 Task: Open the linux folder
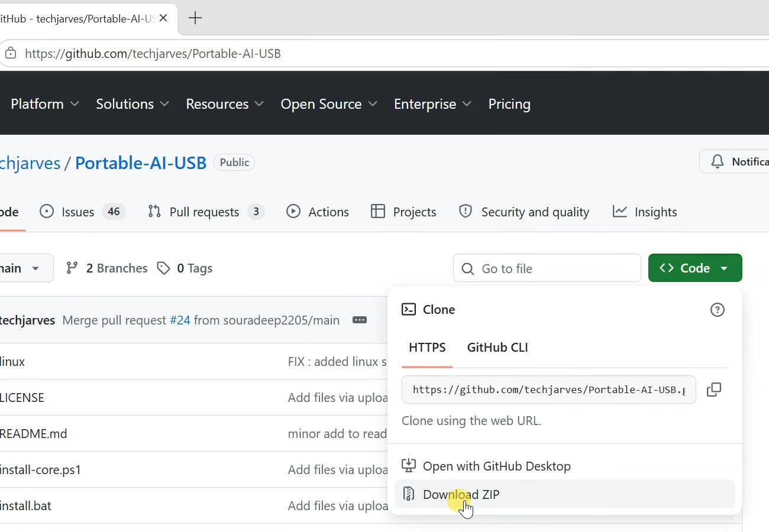(x=12, y=362)
